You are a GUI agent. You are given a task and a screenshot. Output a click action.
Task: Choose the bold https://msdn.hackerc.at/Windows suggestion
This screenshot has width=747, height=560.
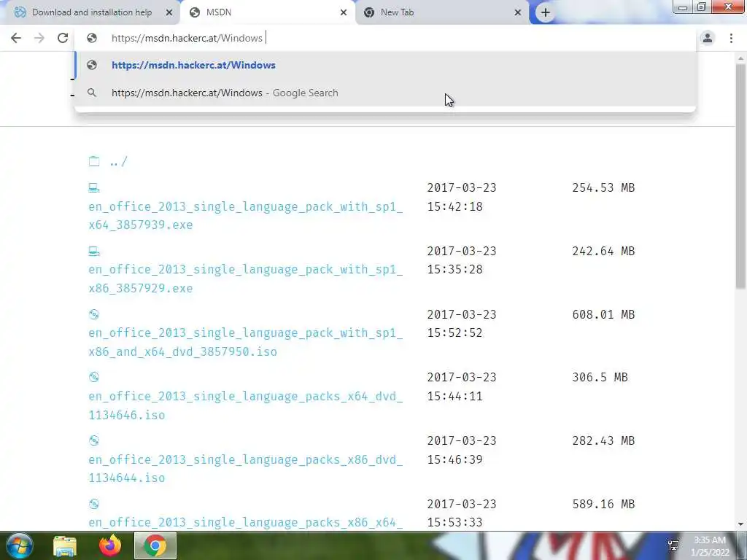click(x=385, y=65)
